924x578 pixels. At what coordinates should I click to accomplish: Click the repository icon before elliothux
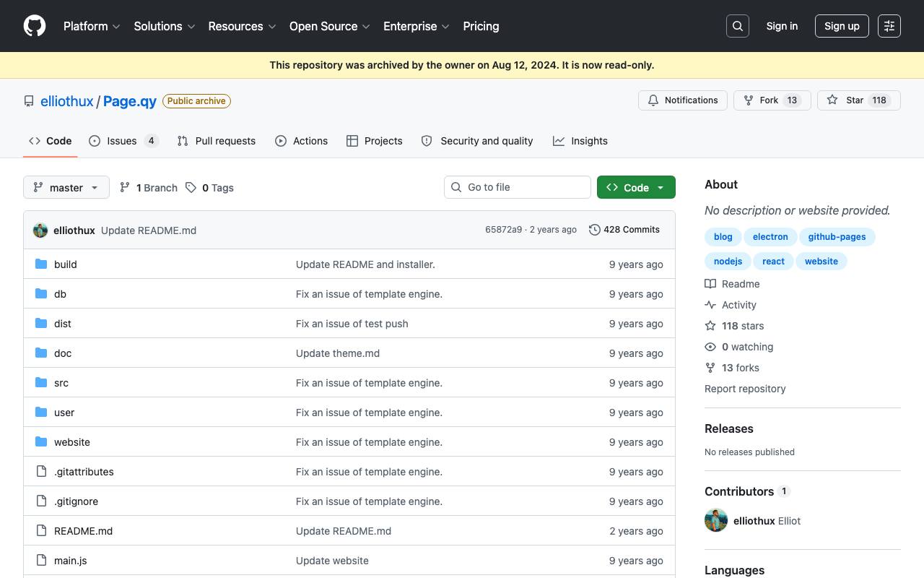[x=29, y=101]
